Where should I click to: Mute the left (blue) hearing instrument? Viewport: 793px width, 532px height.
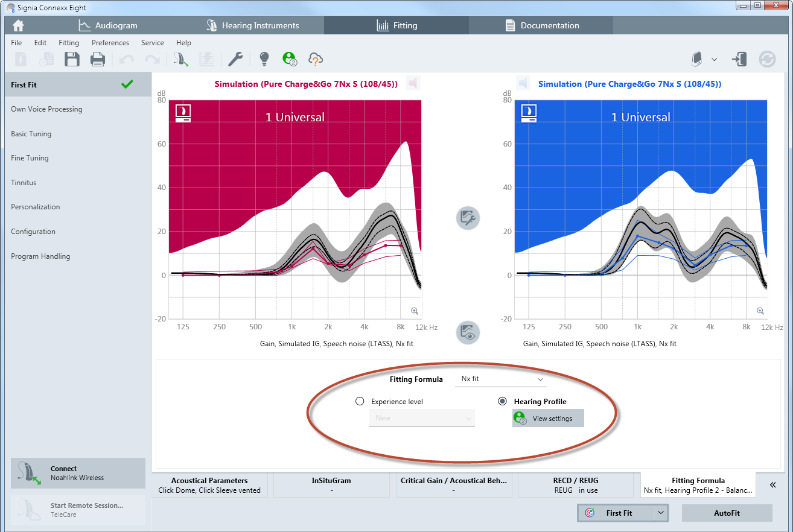pyautogui.click(x=523, y=83)
